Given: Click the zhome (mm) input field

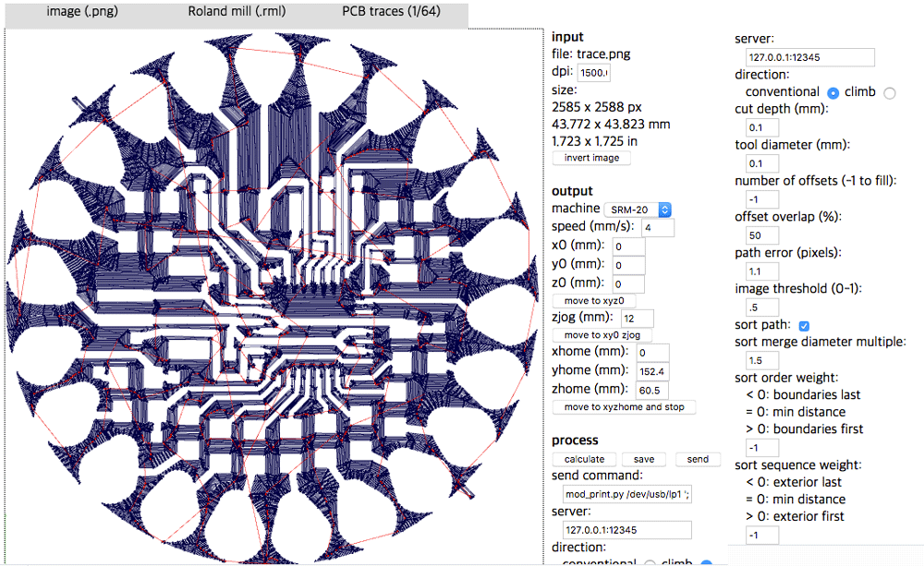Looking at the screenshot, I should click(651, 390).
